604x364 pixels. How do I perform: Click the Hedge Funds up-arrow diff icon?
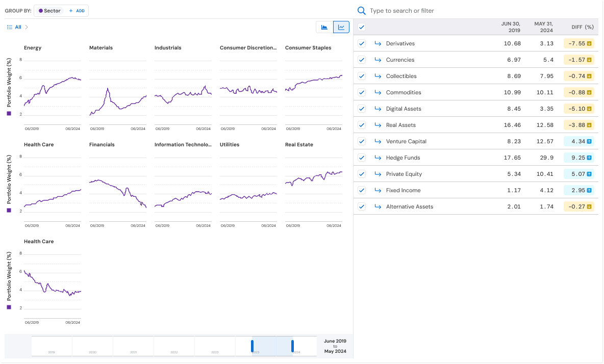point(589,158)
